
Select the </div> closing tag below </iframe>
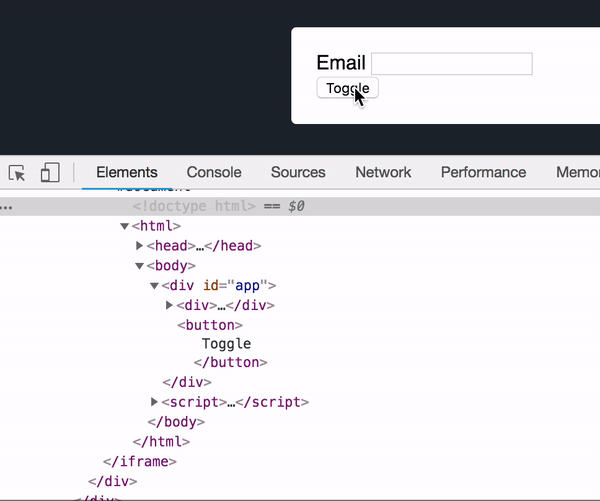click(112, 481)
